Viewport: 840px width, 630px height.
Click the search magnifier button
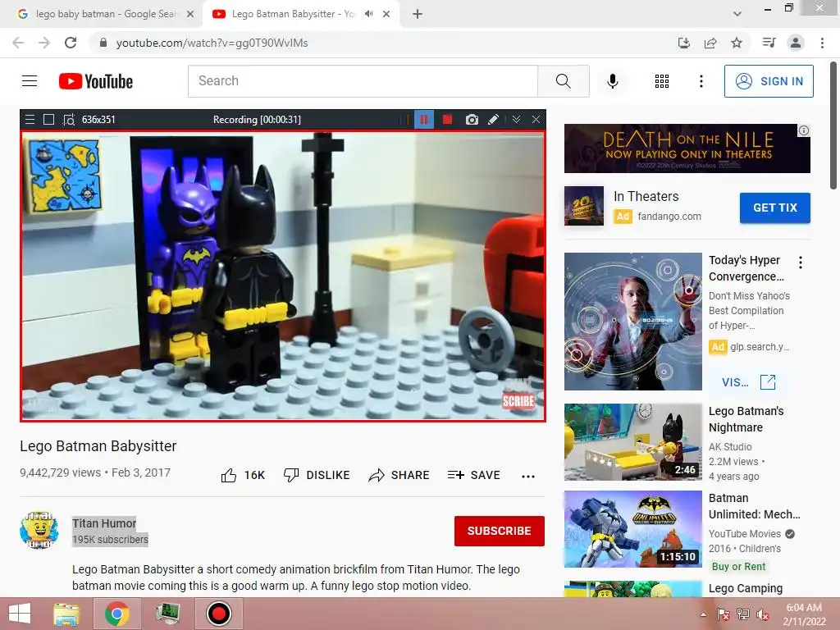[x=563, y=81]
